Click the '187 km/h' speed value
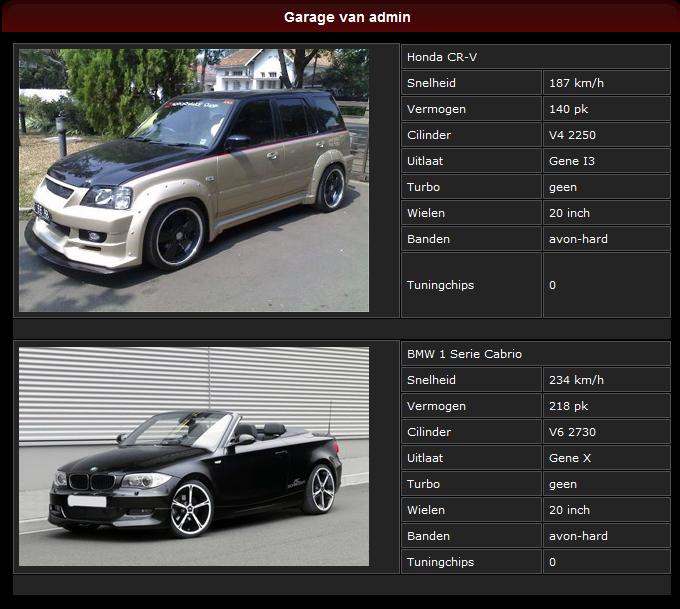680x609 pixels. (576, 83)
